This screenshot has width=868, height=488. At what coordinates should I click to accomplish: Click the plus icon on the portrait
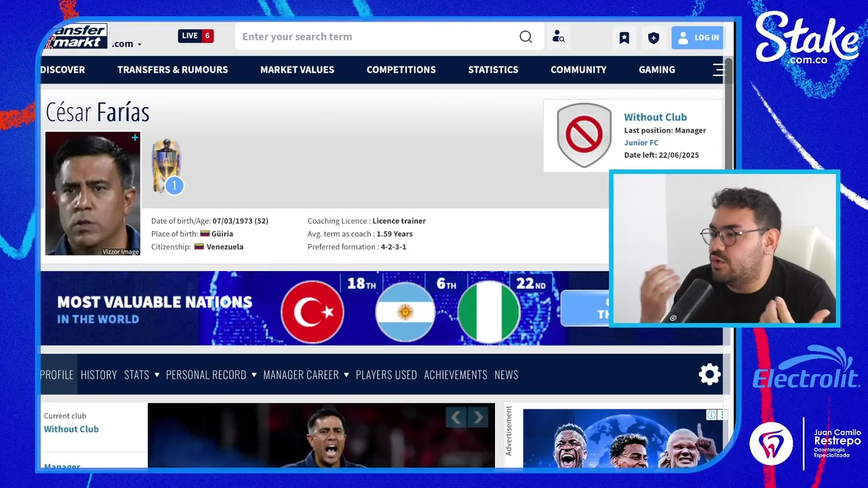pyautogui.click(x=135, y=138)
